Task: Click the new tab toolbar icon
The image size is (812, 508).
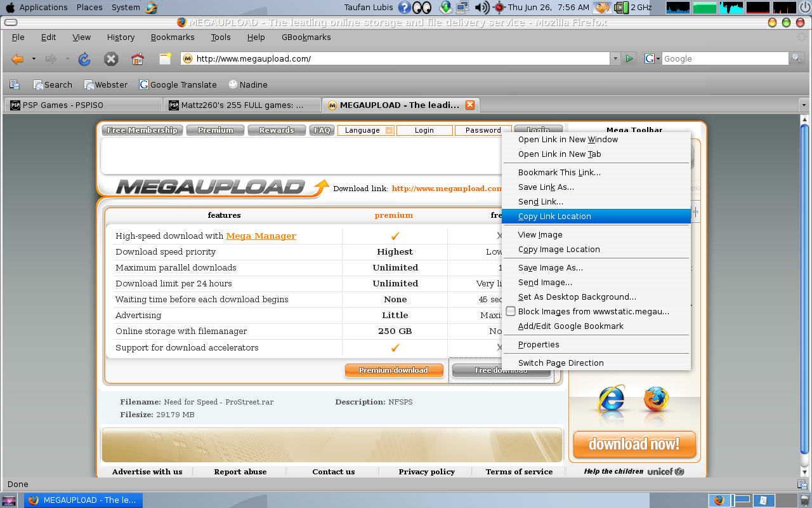Action: click(165, 59)
